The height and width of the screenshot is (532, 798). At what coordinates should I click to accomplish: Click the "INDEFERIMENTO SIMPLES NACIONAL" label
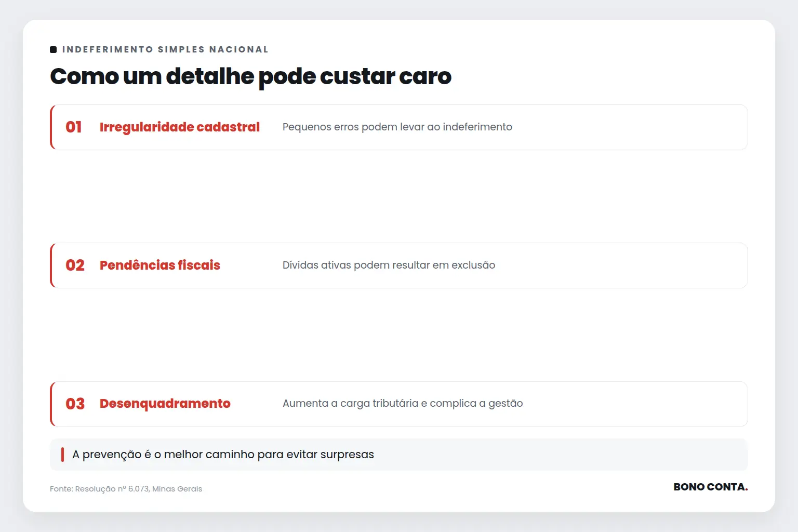pyautogui.click(x=165, y=49)
